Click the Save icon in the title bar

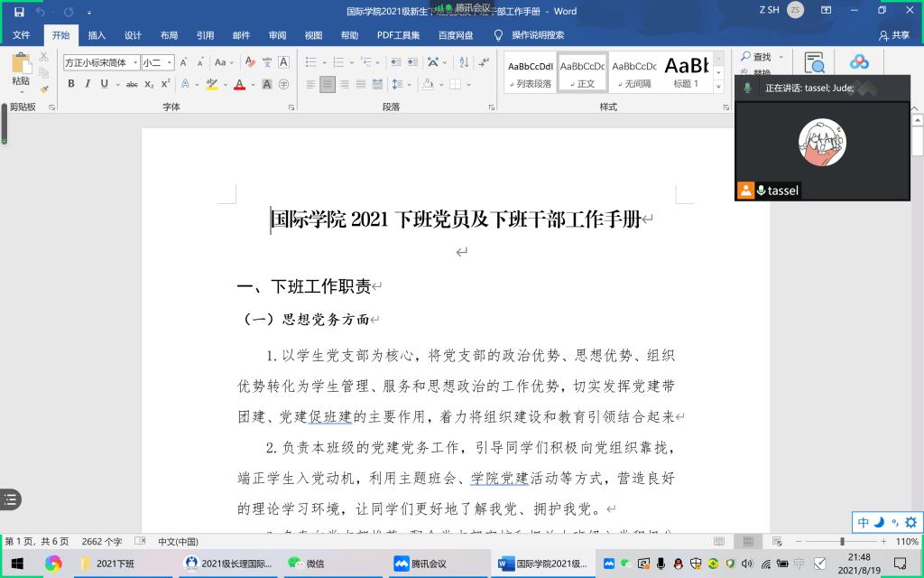pos(19,12)
